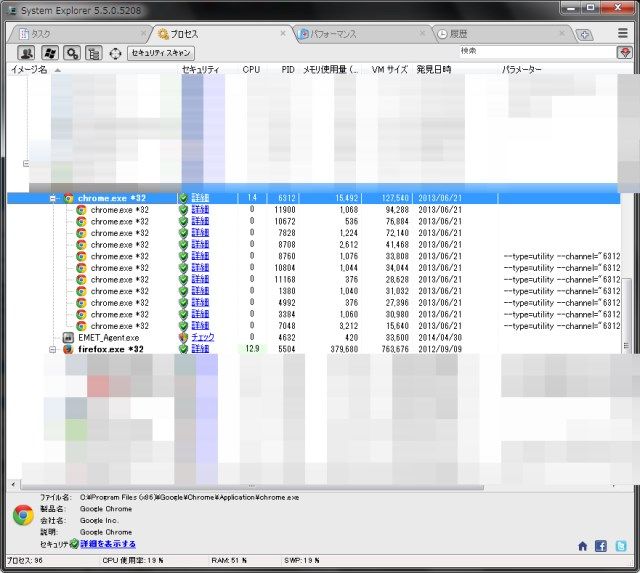Open 詳細 link for chrome.exe PID 7048
The image size is (640, 573).
tap(200, 326)
